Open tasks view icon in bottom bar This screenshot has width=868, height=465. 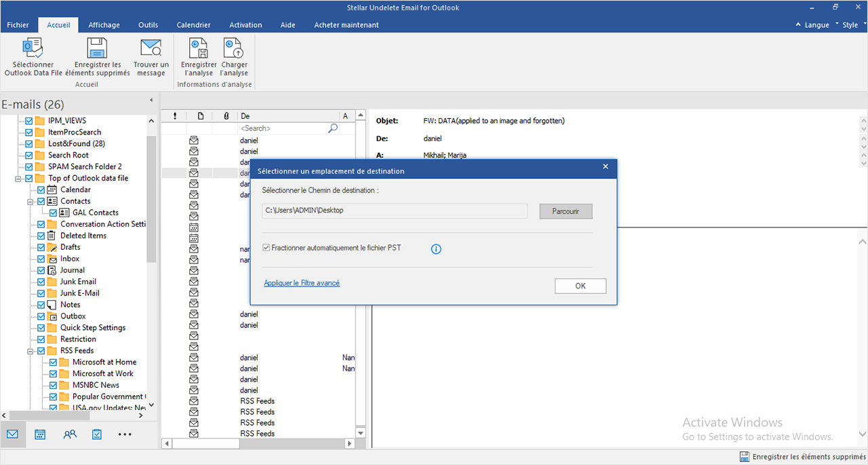(97, 434)
